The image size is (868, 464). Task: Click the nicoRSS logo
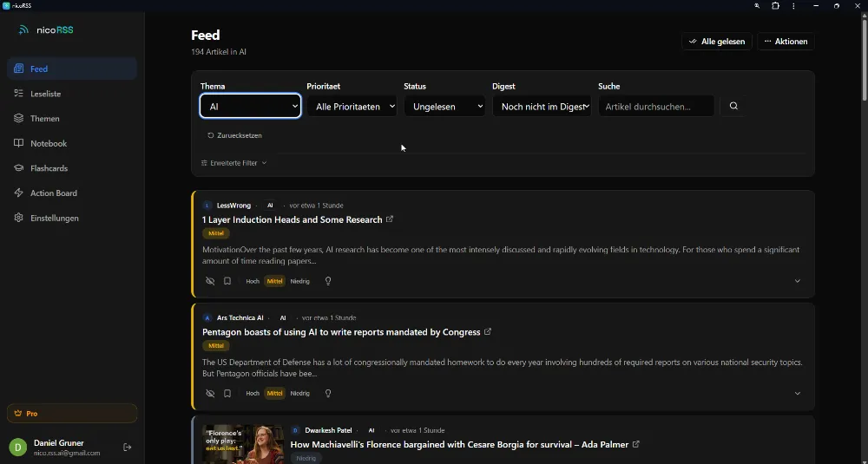[46, 29]
